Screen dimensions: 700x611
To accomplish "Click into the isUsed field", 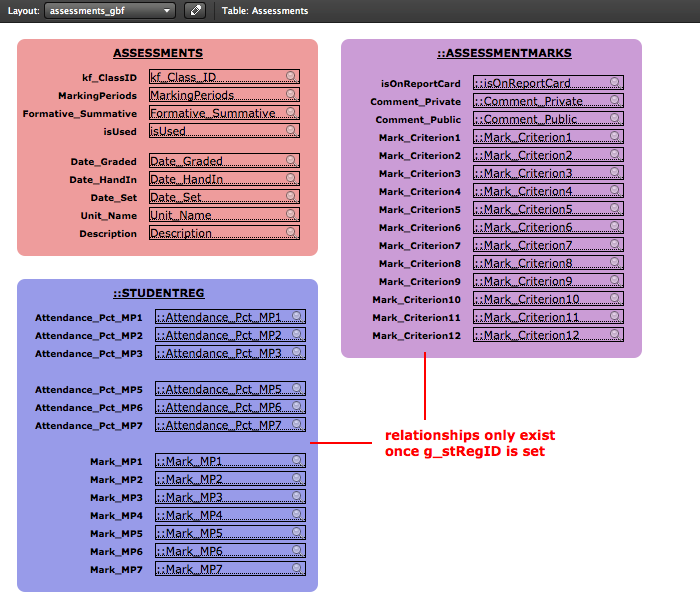I will coord(215,131).
